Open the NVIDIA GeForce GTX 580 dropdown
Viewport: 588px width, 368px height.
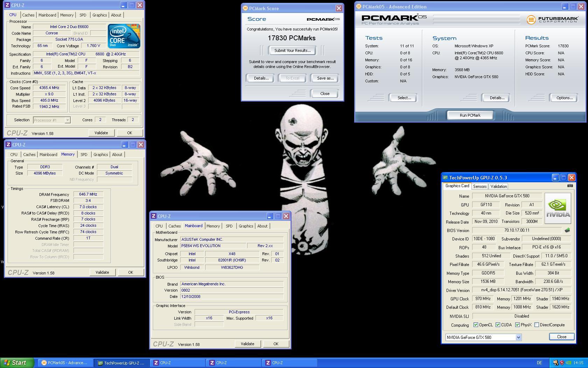tap(483, 337)
